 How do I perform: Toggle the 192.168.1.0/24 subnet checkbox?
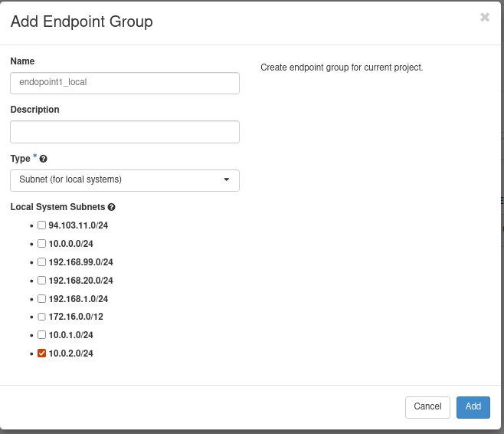(42, 299)
